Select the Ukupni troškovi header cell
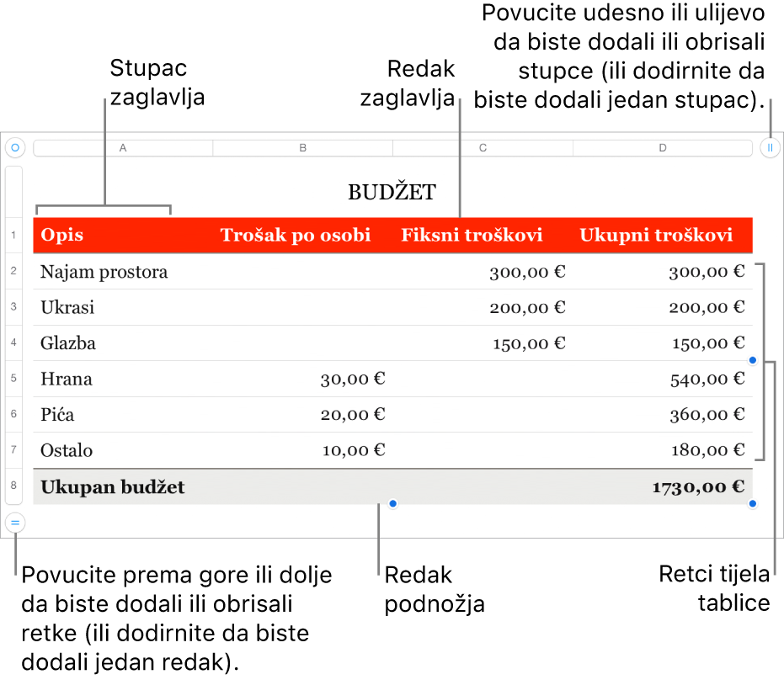The height and width of the screenshot is (685, 784). pos(663,235)
